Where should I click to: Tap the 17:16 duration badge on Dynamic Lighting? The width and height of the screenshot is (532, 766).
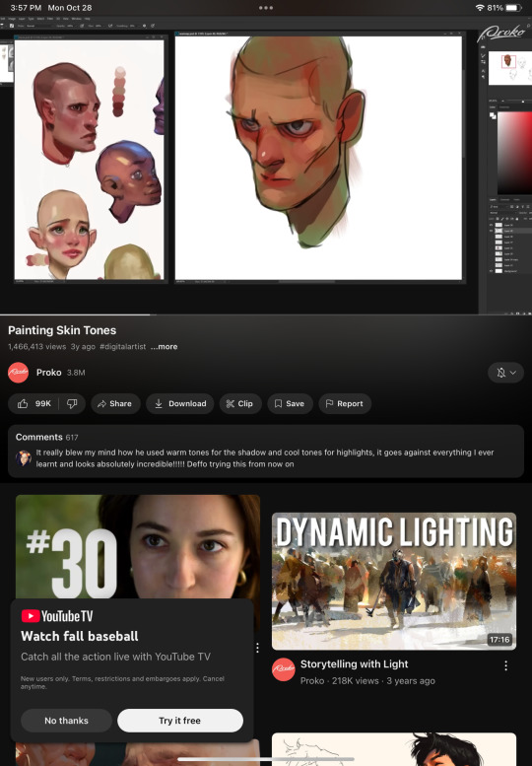[x=499, y=640]
